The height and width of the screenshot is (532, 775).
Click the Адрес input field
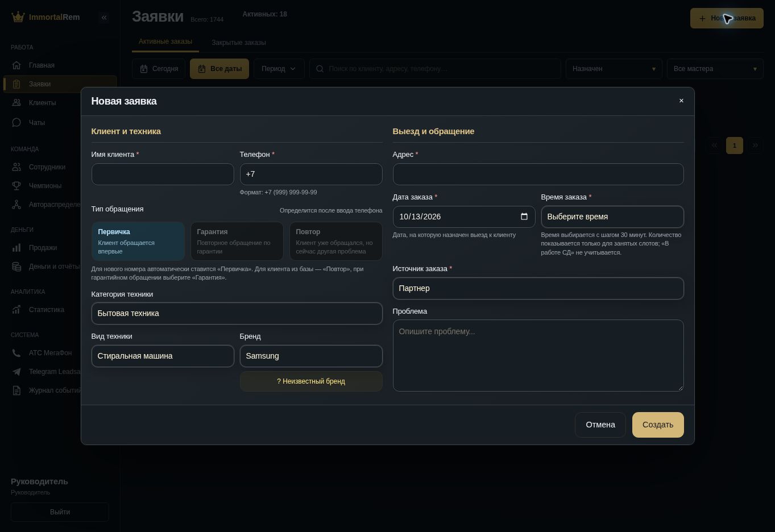pos(538,174)
